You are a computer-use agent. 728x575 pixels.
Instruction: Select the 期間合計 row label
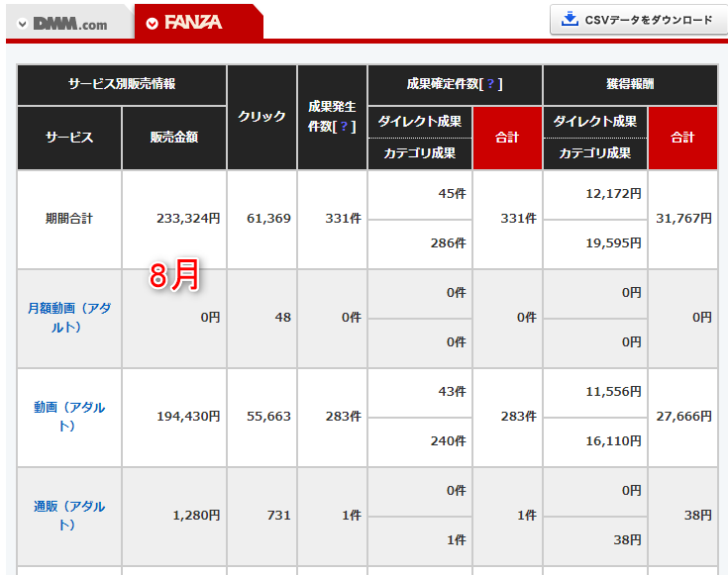pyautogui.click(x=69, y=219)
